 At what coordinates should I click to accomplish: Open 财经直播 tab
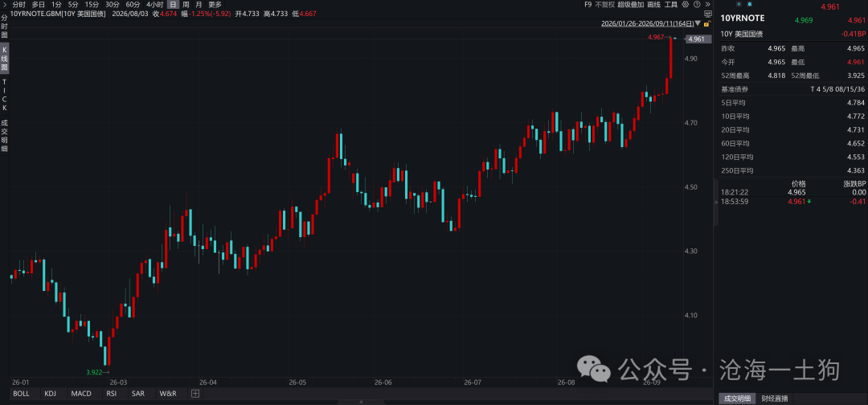775,399
